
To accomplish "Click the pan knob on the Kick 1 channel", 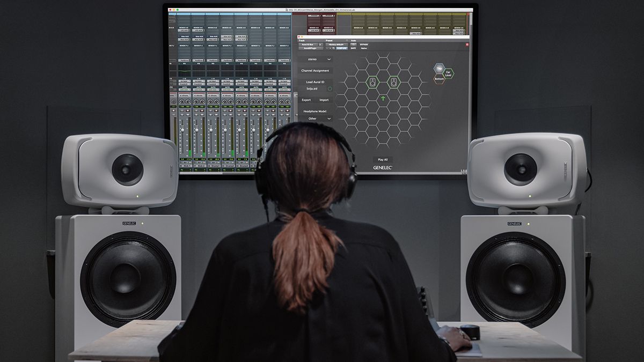I will coord(182,101).
